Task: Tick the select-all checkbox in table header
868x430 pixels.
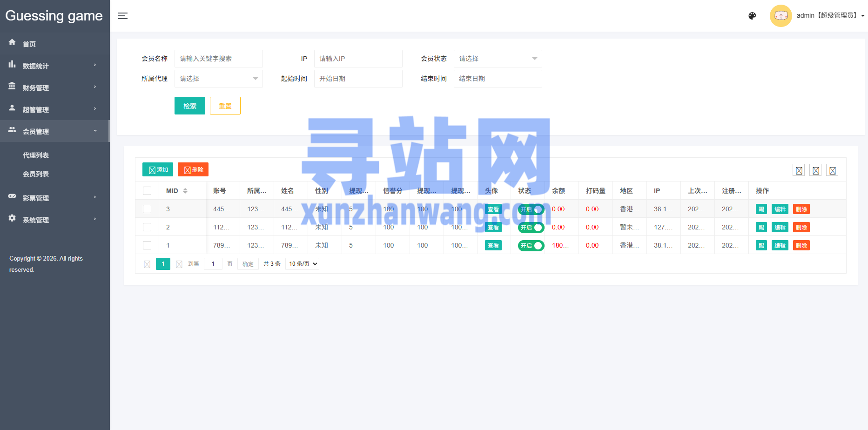Action: click(147, 191)
